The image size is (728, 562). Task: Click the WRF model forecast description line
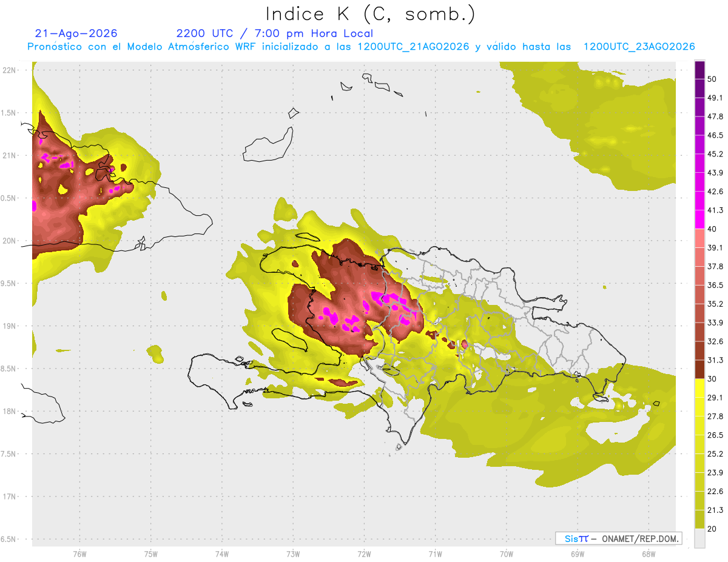click(361, 47)
